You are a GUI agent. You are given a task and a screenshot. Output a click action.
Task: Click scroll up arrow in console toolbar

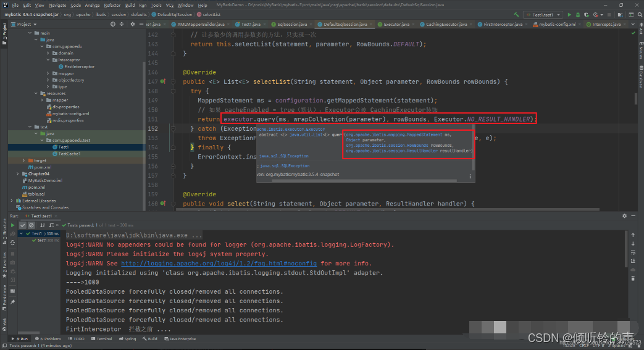pyautogui.click(x=633, y=235)
